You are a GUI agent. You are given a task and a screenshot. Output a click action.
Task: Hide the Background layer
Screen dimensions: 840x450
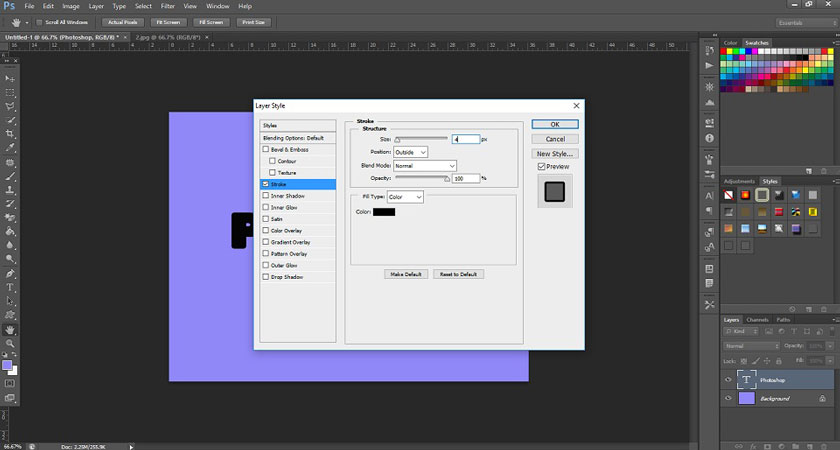click(x=728, y=399)
